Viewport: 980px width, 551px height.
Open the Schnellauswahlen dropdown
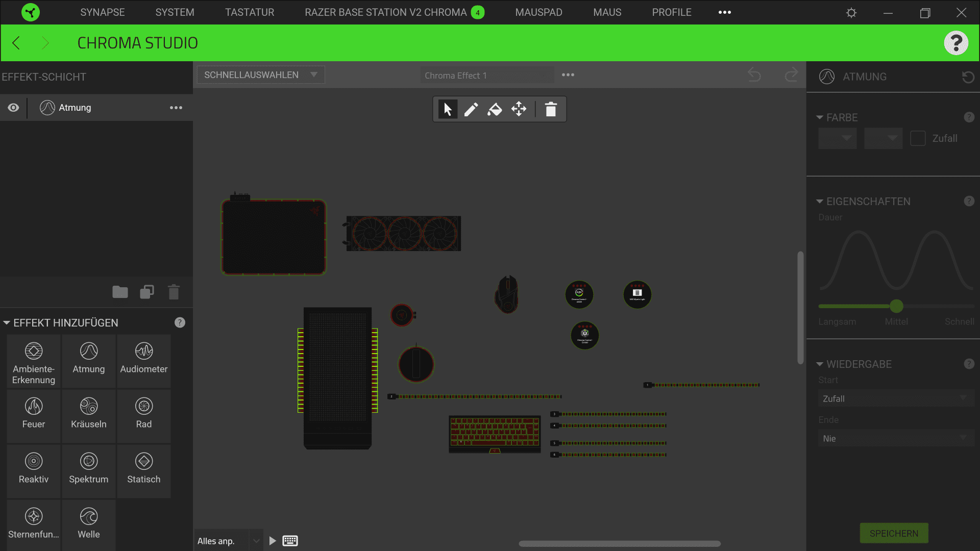pos(261,75)
